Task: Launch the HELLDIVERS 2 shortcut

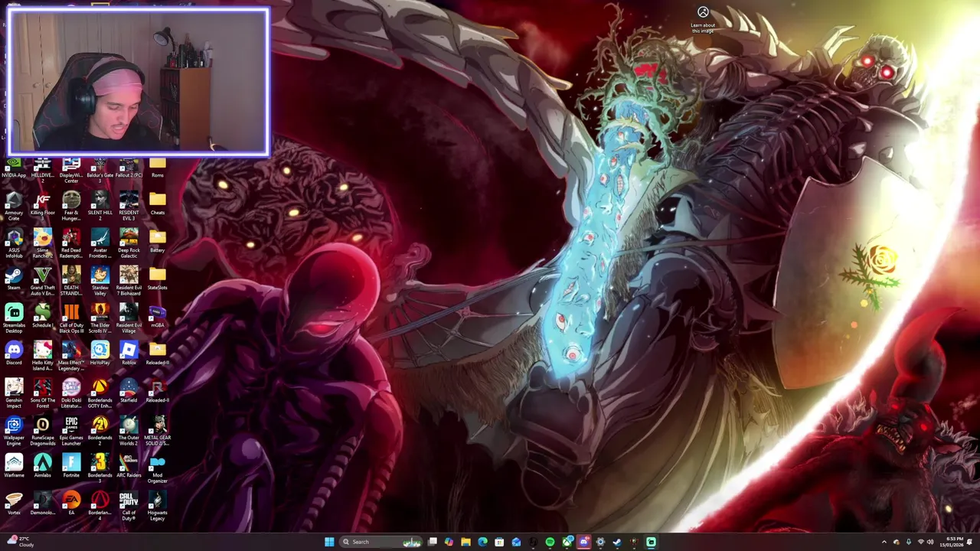Action: 42,171
